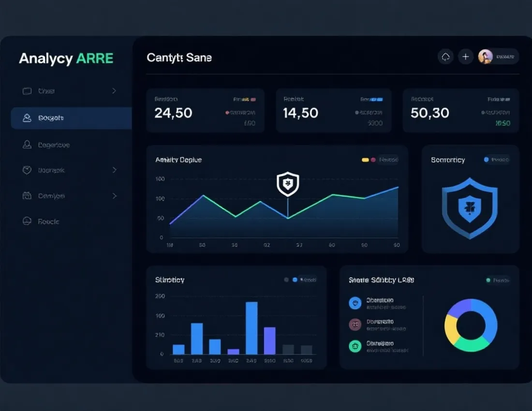
Task: Click the 24,50 statistics card
Action: point(205,111)
